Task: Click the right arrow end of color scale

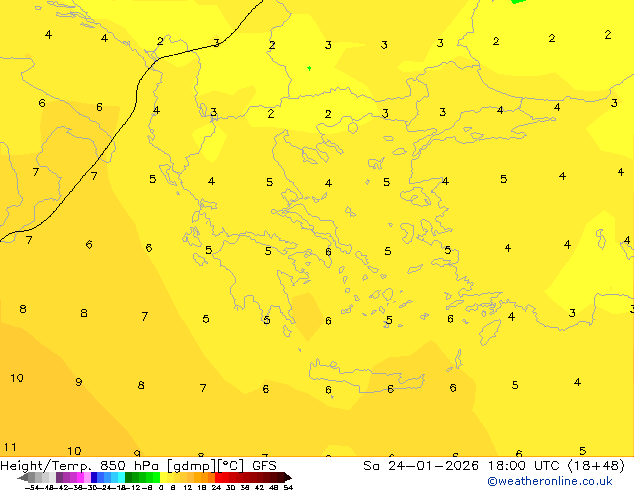Action: 288,477
